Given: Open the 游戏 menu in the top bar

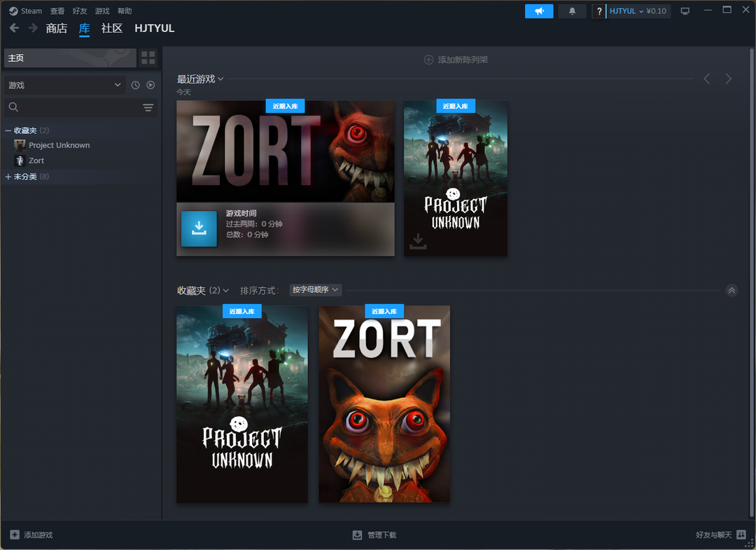Looking at the screenshot, I should coord(101,11).
